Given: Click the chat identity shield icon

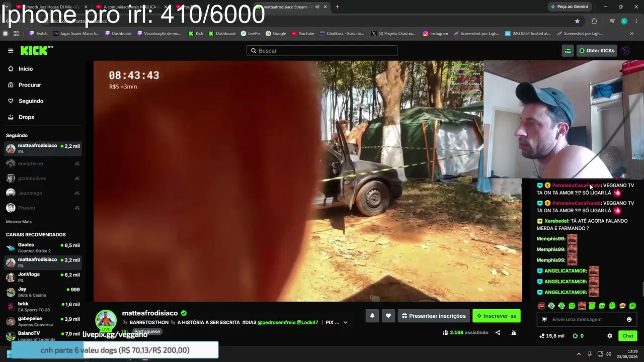Looking at the screenshot, I should pyautogui.click(x=544, y=319).
